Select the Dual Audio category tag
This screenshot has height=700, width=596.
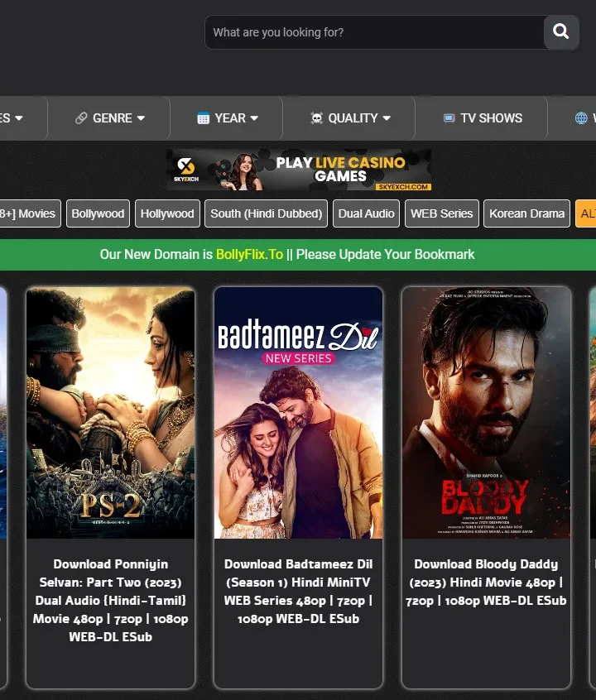point(367,213)
